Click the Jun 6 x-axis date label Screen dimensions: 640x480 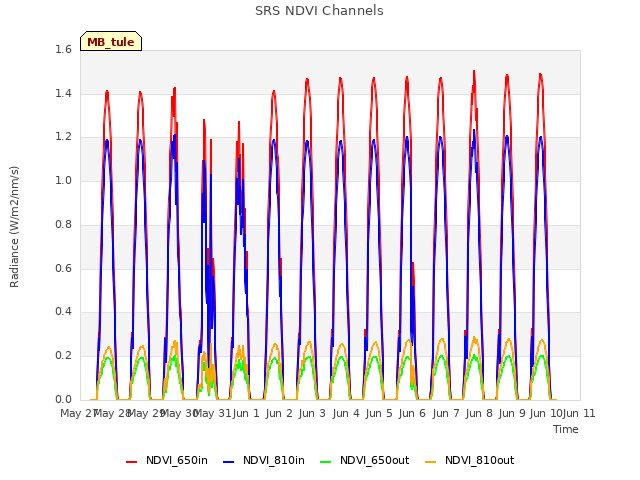(412, 413)
